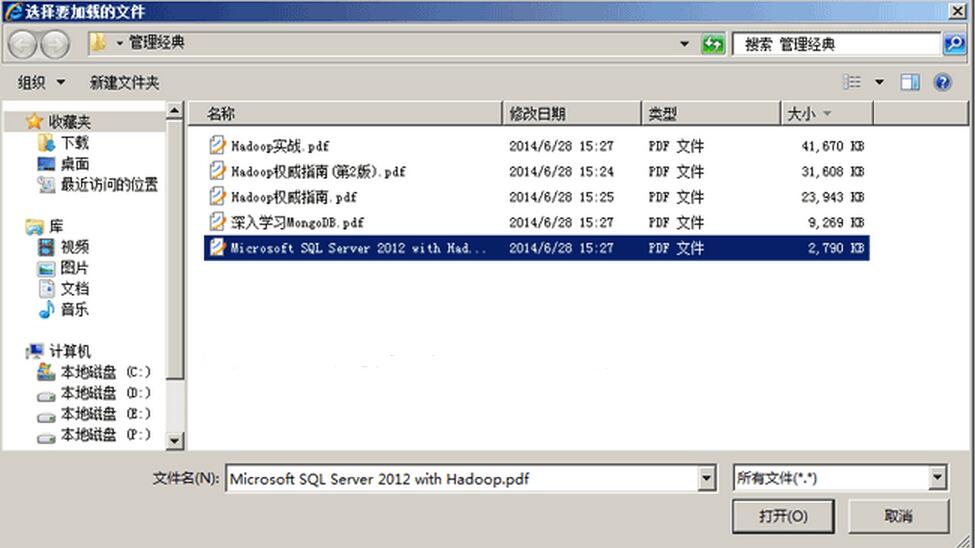Click the 2014/6/28 15:24 date cell

point(561,171)
